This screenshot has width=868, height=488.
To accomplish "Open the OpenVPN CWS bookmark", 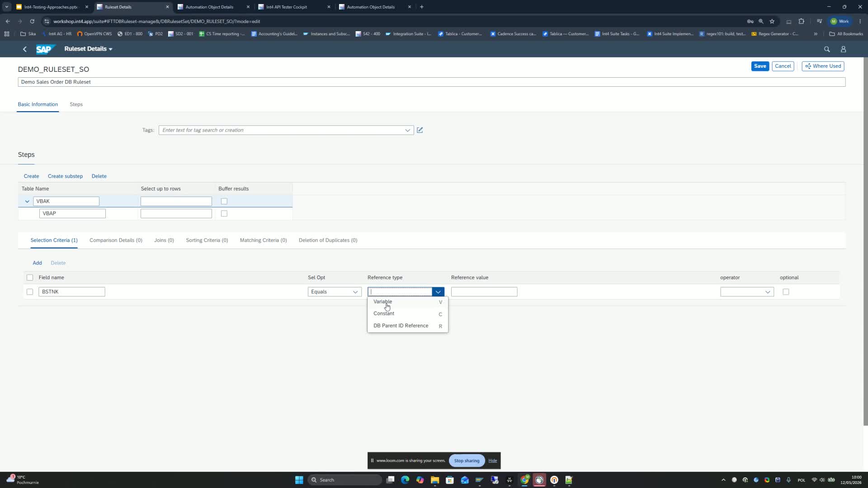I will click(x=94, y=34).
